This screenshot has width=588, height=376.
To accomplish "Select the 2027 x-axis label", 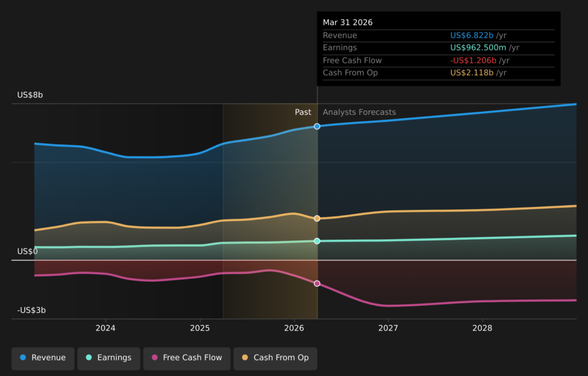I will click(388, 328).
